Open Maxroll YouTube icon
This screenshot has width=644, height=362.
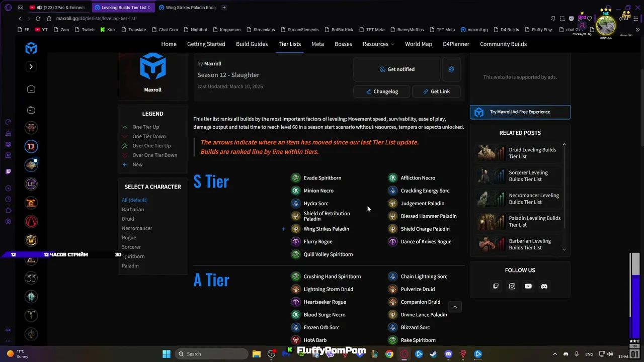tap(528, 286)
